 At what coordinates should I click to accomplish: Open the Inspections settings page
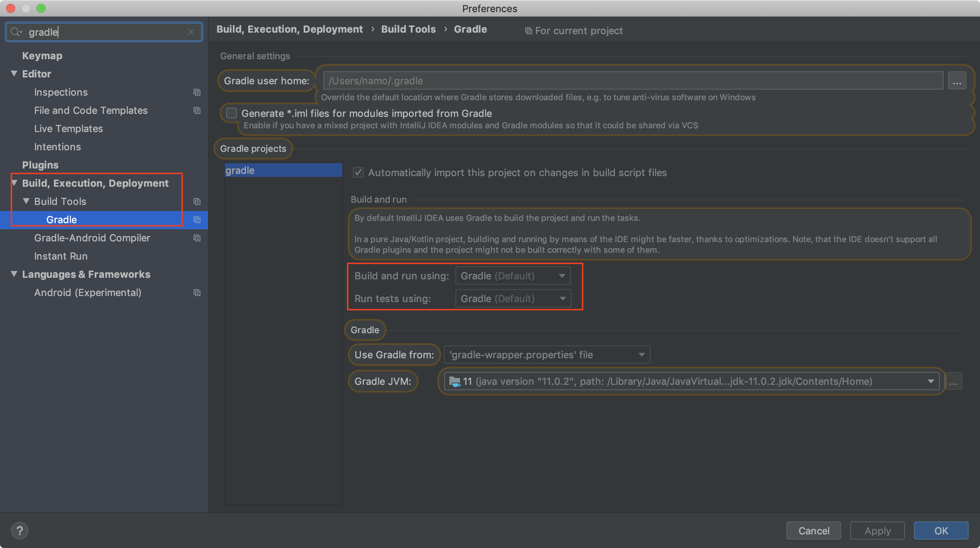(61, 92)
